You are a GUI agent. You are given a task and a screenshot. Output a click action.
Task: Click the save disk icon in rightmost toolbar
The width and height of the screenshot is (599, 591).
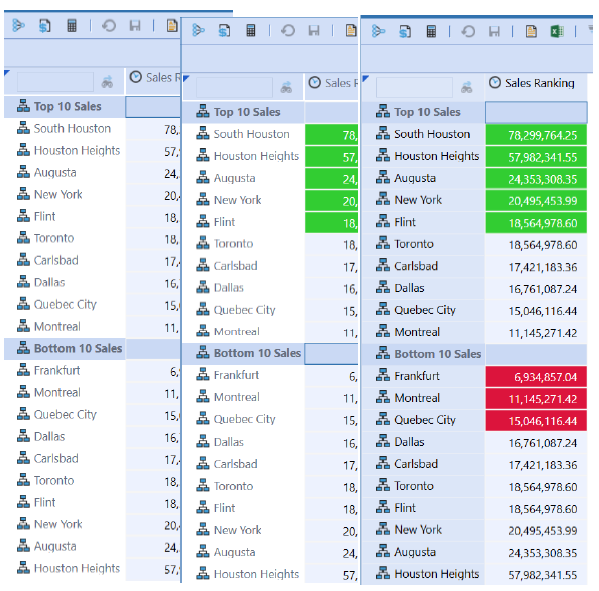494,31
